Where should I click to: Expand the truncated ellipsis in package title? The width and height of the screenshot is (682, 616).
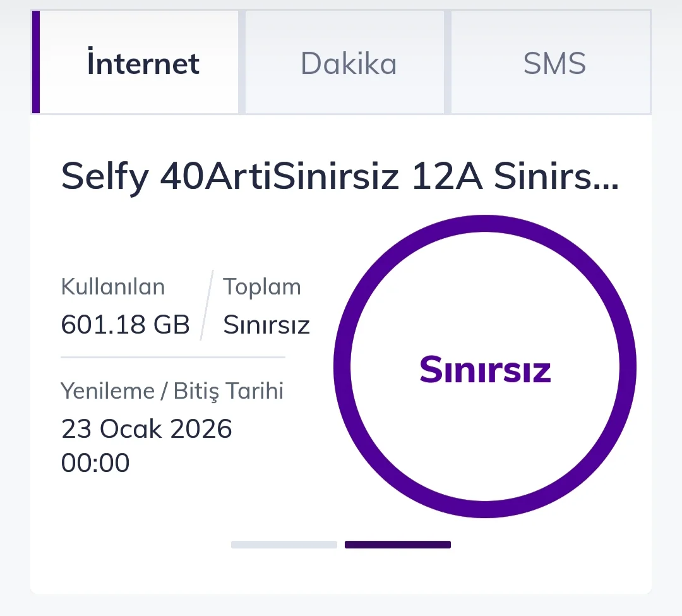click(607, 183)
